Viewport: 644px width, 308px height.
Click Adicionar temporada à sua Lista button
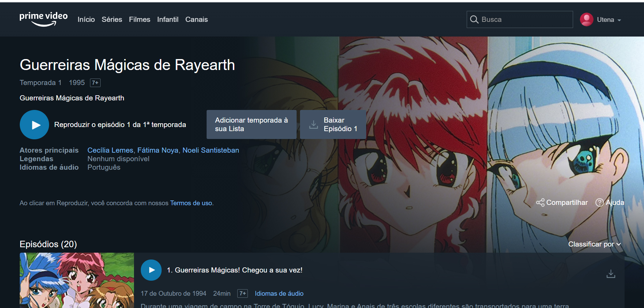pos(252,125)
